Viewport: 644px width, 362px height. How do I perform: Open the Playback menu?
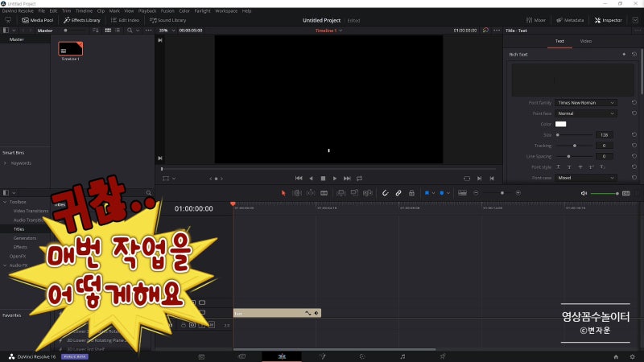[x=147, y=11]
